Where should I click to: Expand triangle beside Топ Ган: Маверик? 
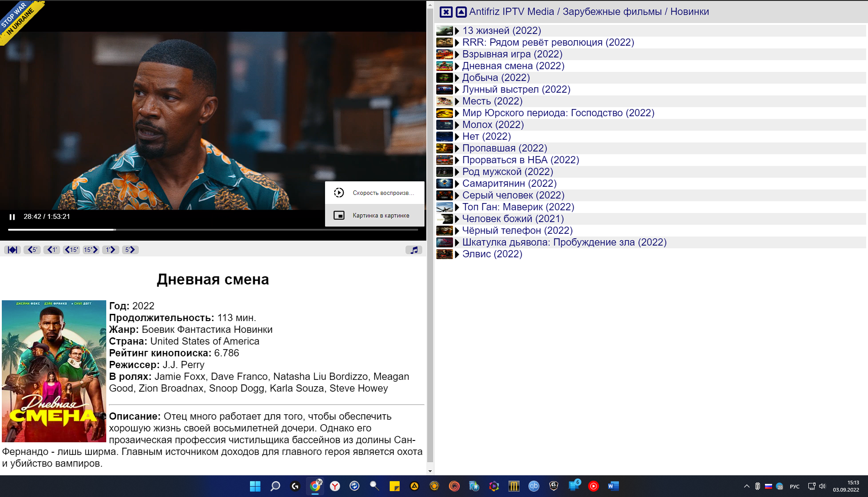457,207
